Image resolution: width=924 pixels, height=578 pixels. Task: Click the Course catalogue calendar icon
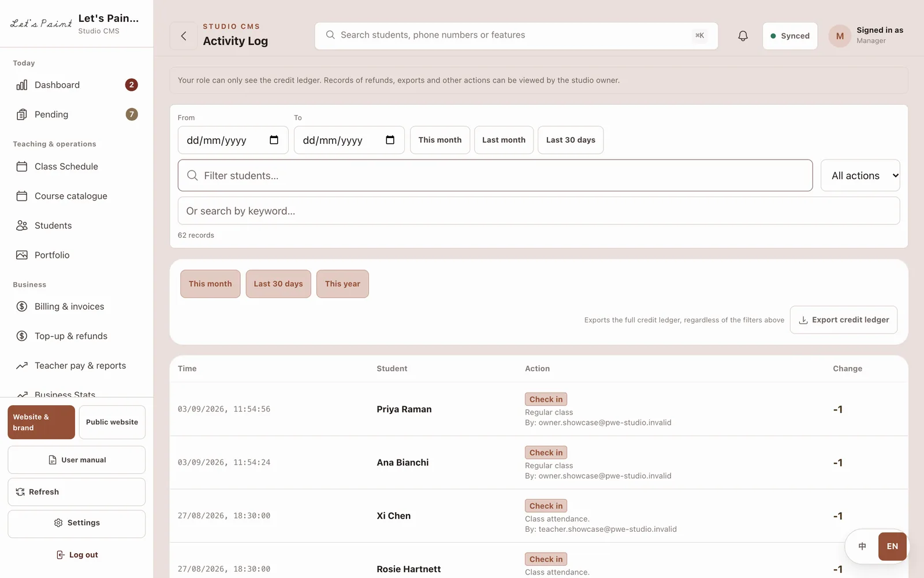(x=22, y=196)
